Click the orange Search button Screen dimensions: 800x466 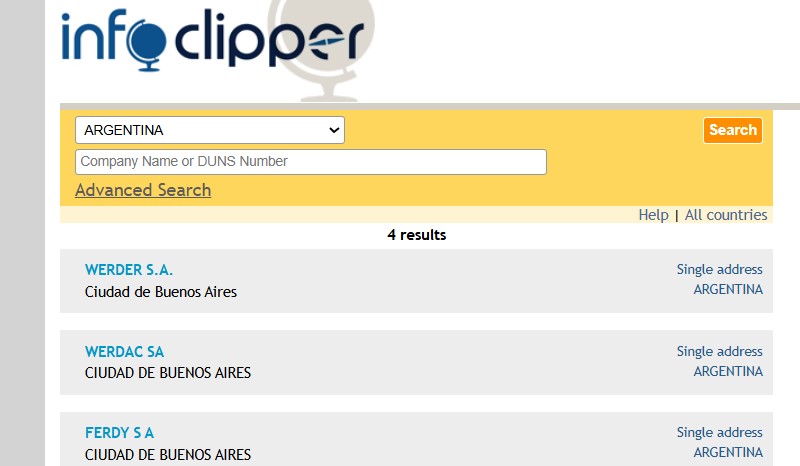point(733,130)
